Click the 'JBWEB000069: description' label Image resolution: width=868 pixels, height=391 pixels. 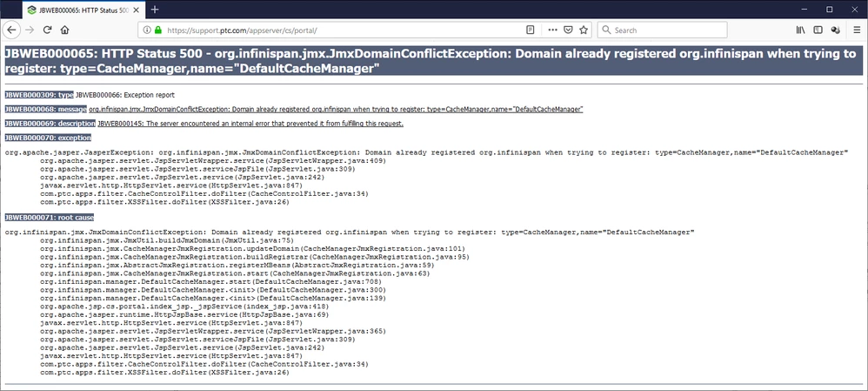click(x=50, y=124)
